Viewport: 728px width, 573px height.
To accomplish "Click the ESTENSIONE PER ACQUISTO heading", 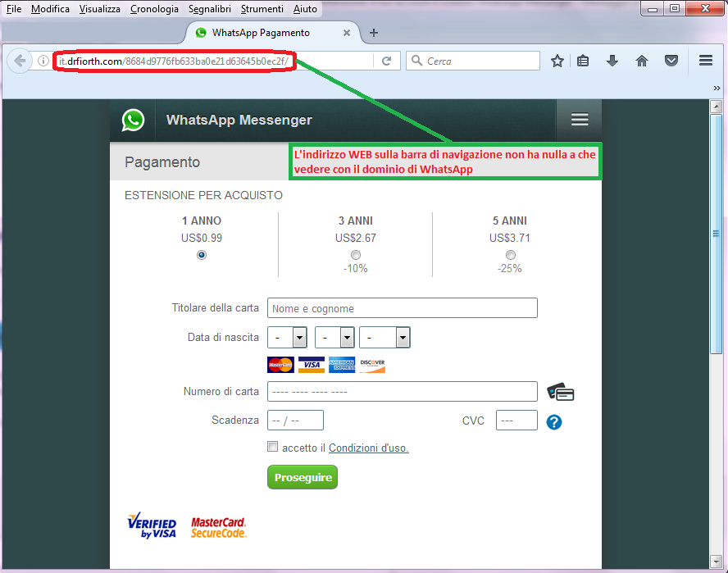I will 203,195.
